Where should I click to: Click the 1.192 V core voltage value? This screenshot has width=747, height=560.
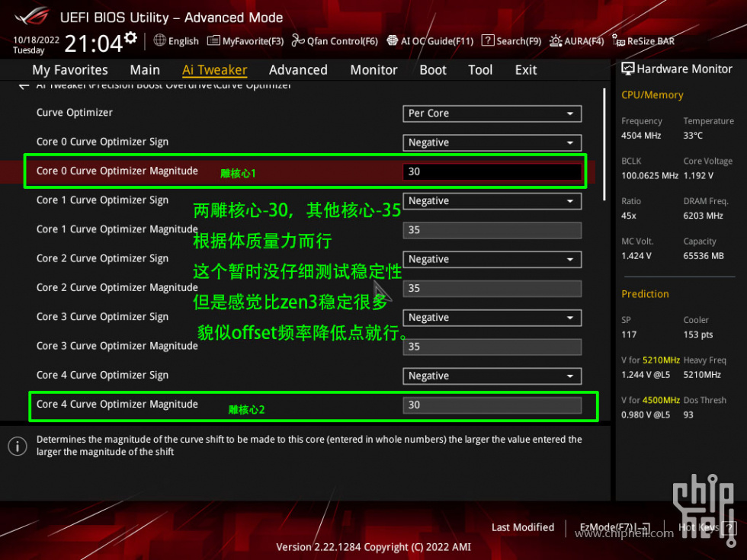[698, 176]
